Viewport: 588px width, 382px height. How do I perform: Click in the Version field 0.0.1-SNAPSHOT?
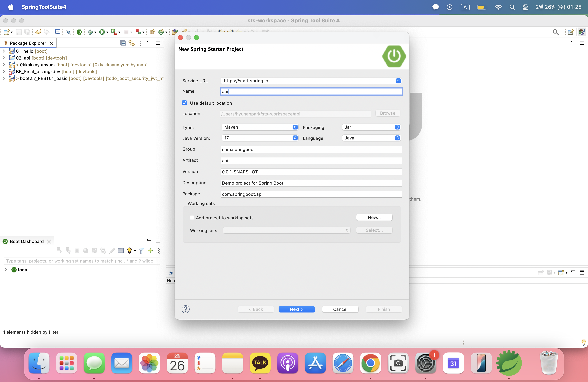coord(311,172)
